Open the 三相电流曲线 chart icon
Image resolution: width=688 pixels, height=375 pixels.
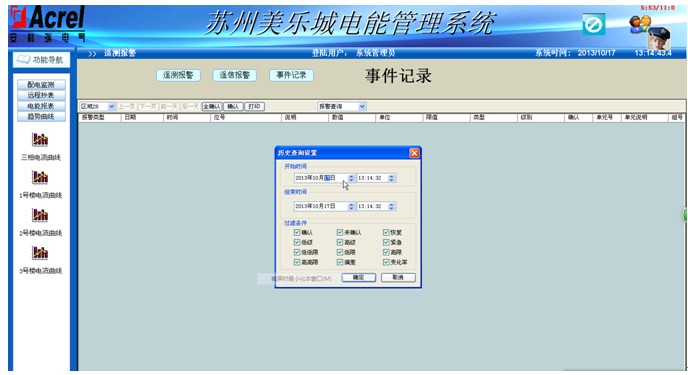(40, 139)
